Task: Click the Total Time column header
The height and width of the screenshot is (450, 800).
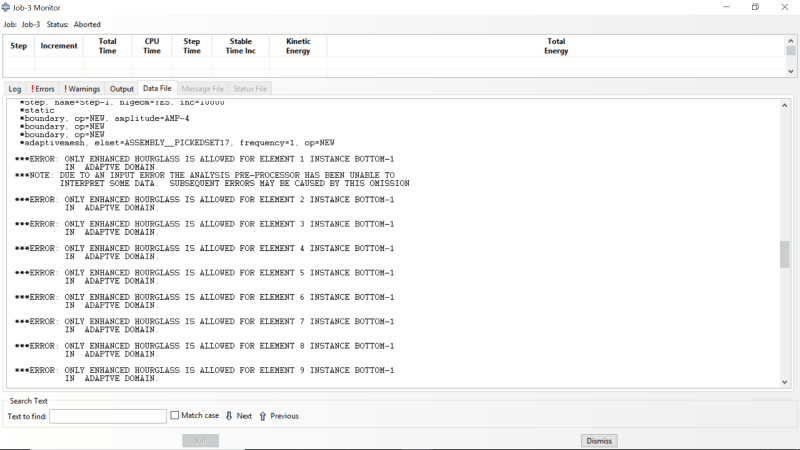Action: pyautogui.click(x=108, y=46)
